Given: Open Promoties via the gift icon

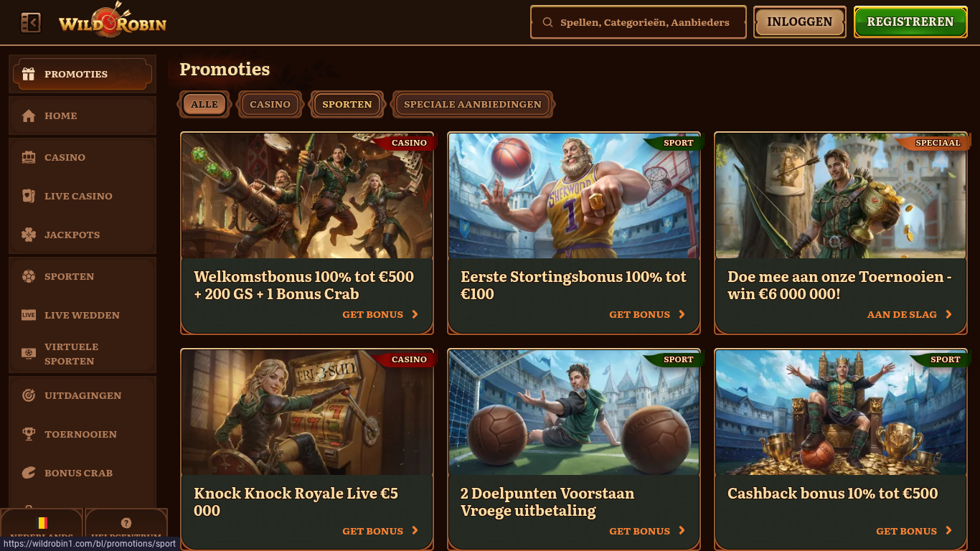Looking at the screenshot, I should click(29, 74).
